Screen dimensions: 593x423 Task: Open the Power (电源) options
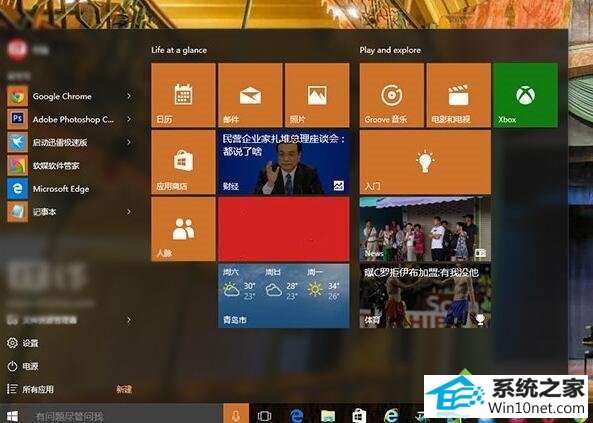23,366
